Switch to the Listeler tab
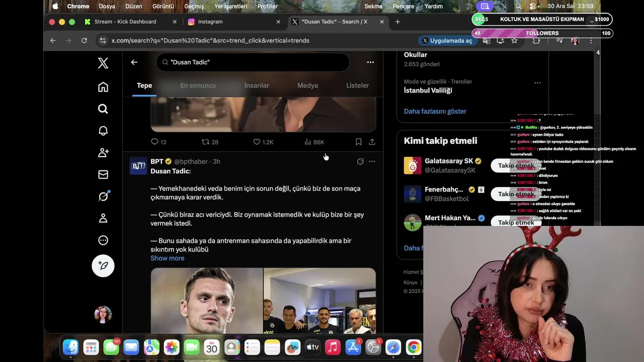The width and height of the screenshot is (644, 362). [358, 85]
